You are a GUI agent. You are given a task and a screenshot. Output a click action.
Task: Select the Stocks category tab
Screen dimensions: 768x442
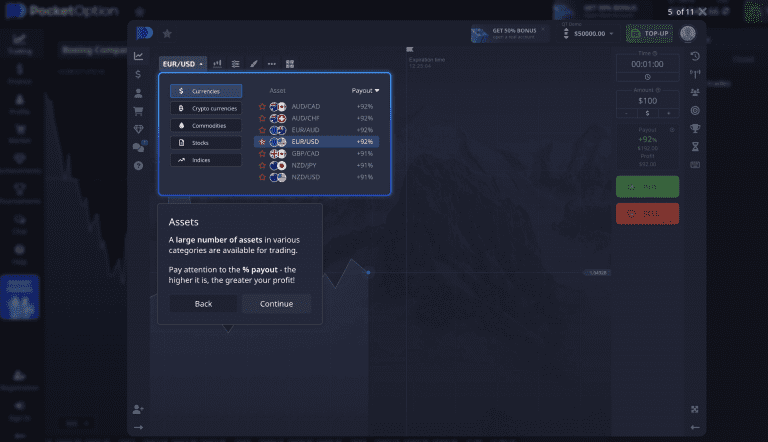click(x=206, y=143)
